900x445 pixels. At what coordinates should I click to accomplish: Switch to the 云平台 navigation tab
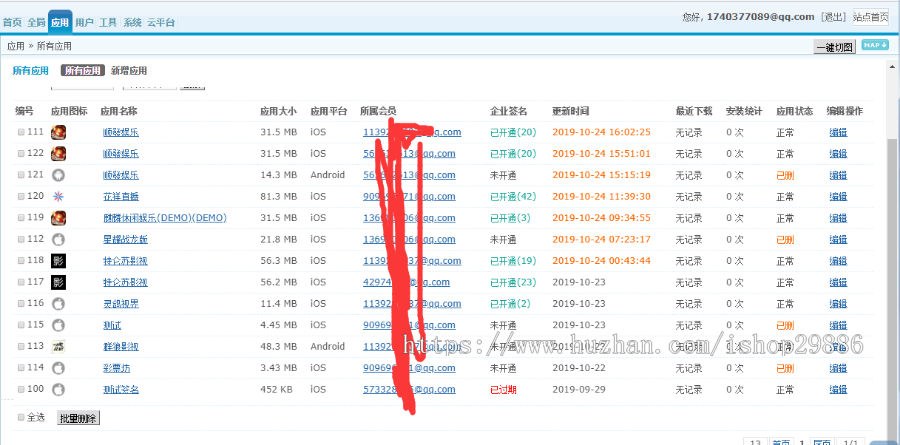coord(161,23)
